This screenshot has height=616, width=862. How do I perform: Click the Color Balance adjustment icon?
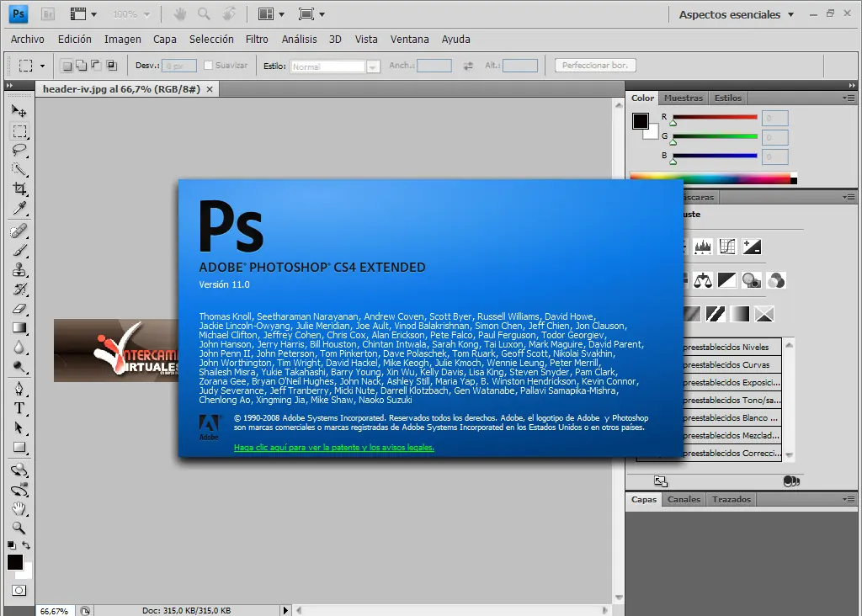coord(703,280)
